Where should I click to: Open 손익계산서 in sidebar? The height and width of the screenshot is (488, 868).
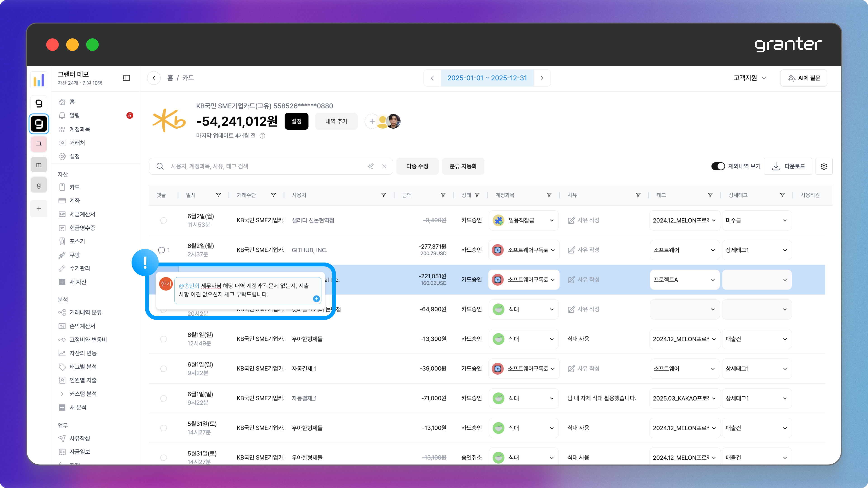[82, 326]
